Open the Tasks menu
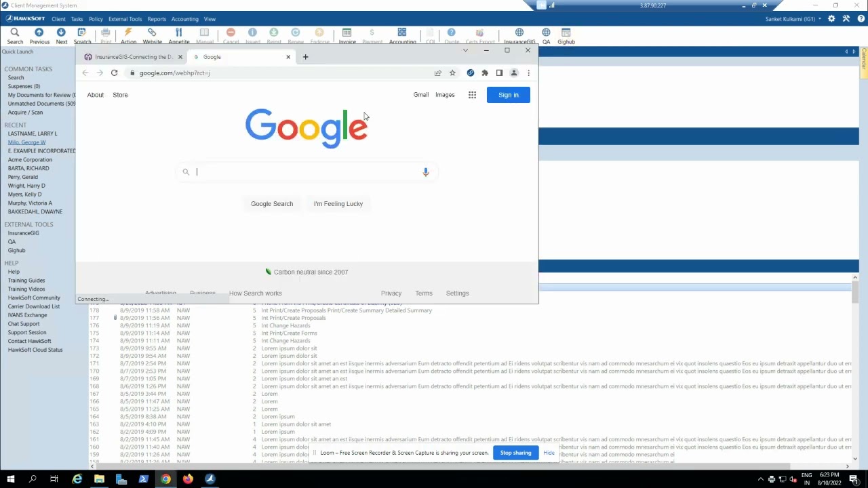The height and width of the screenshot is (488, 868). coord(77,19)
